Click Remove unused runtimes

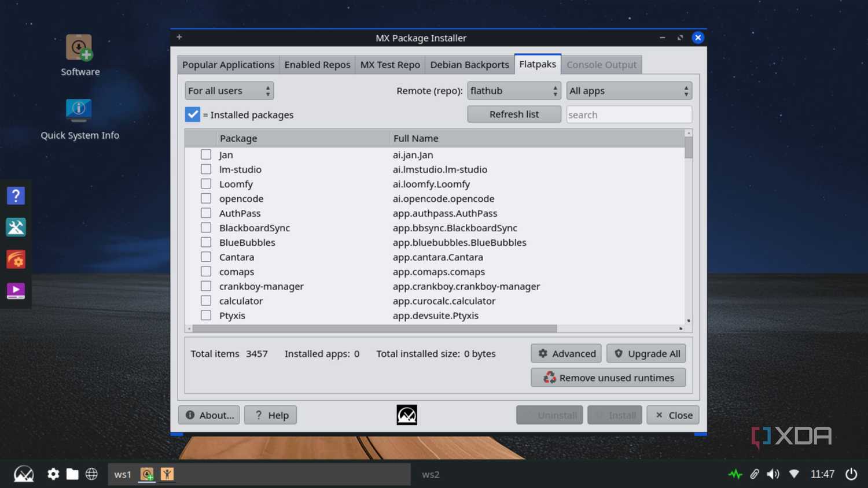(608, 378)
